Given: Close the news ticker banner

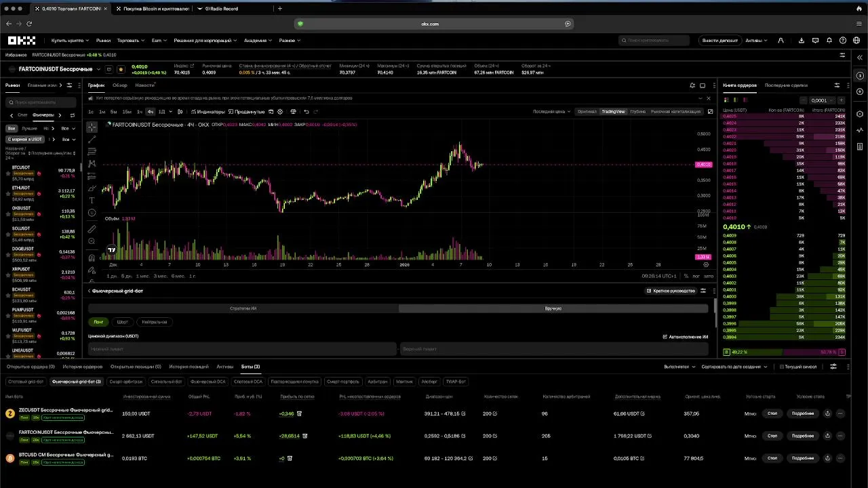Looking at the screenshot, I should coord(709,98).
